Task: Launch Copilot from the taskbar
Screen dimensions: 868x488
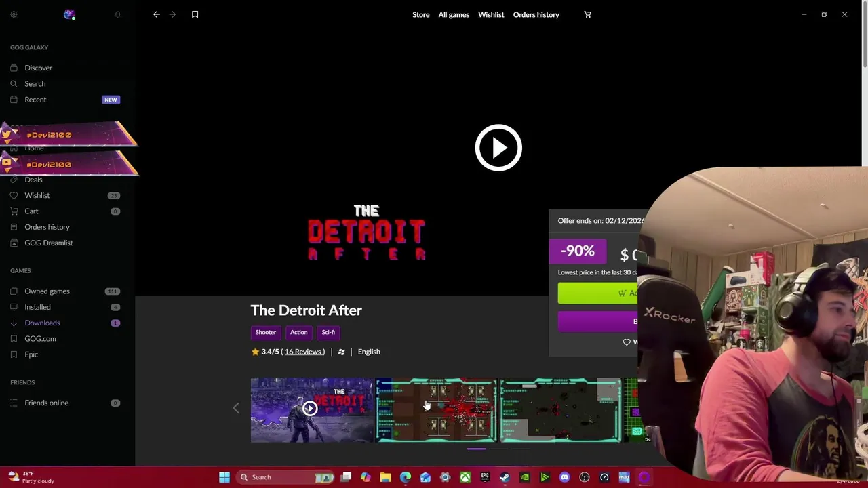Action: point(366,477)
